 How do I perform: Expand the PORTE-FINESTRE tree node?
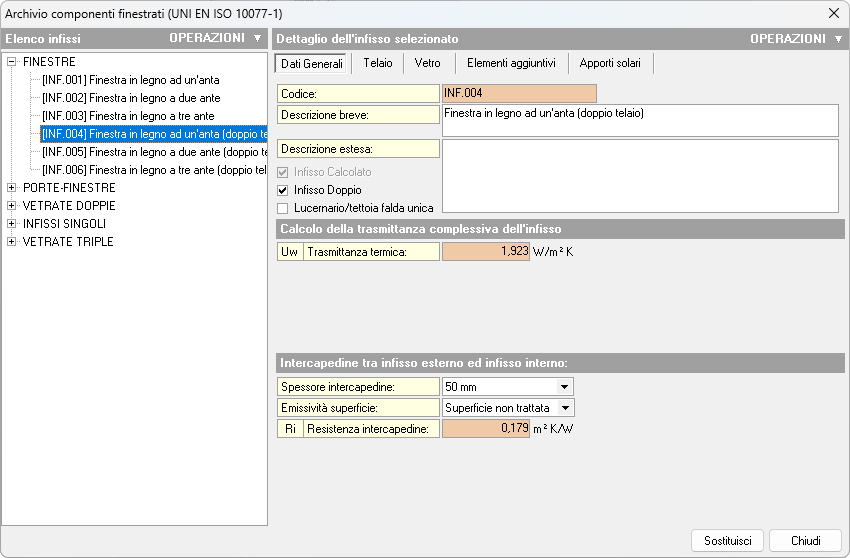12,188
